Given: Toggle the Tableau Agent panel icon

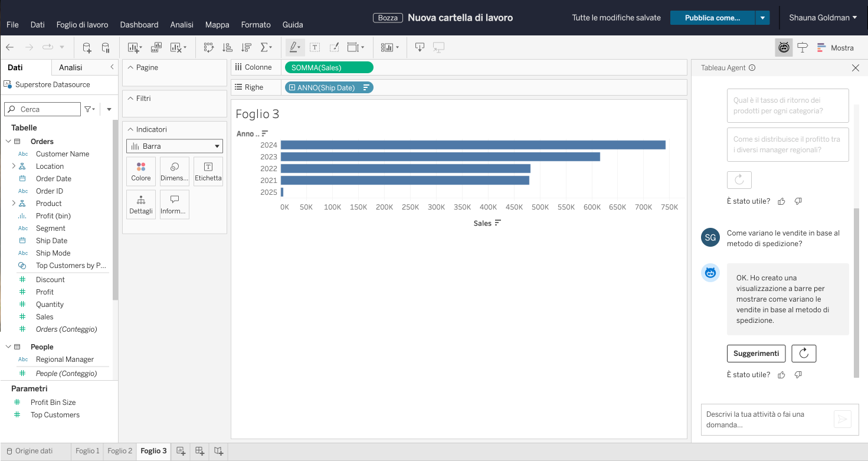Looking at the screenshot, I should click(784, 48).
